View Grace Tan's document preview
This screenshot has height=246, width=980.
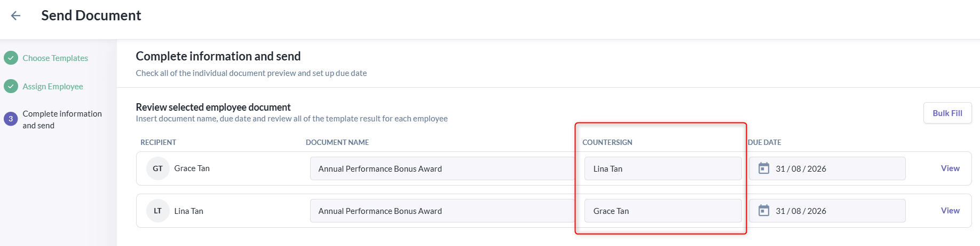click(950, 168)
